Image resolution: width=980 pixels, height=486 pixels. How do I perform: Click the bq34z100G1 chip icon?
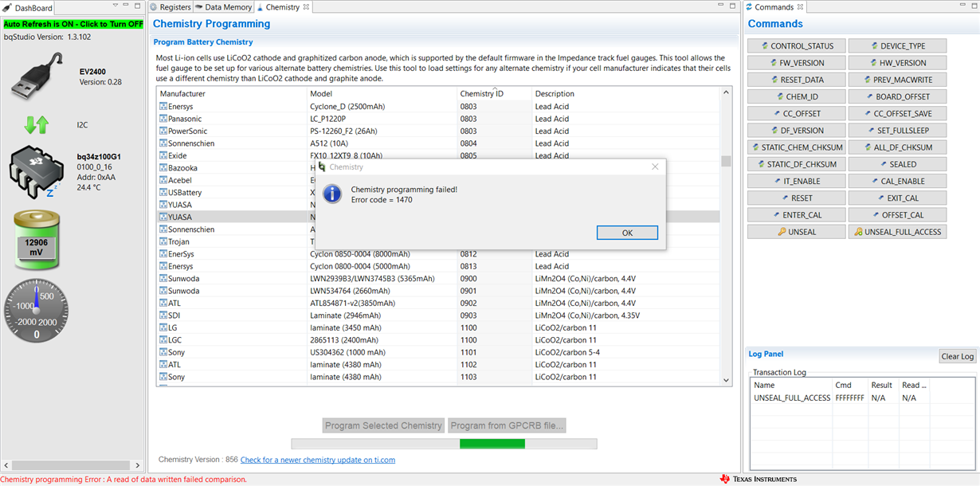point(35,173)
